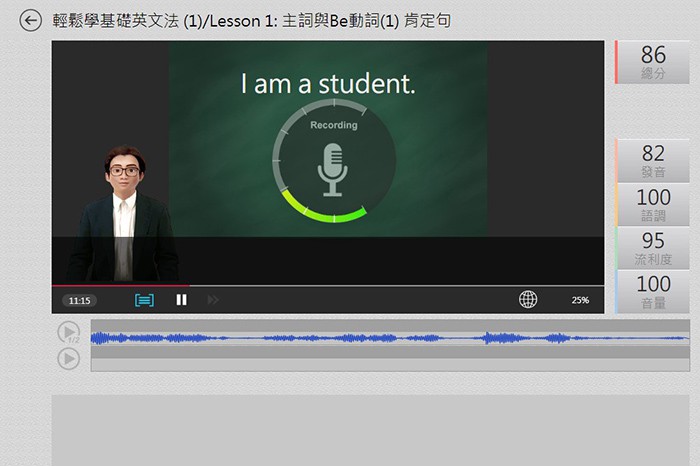Play the first waveform audio track
700x466 pixels.
coord(68,332)
